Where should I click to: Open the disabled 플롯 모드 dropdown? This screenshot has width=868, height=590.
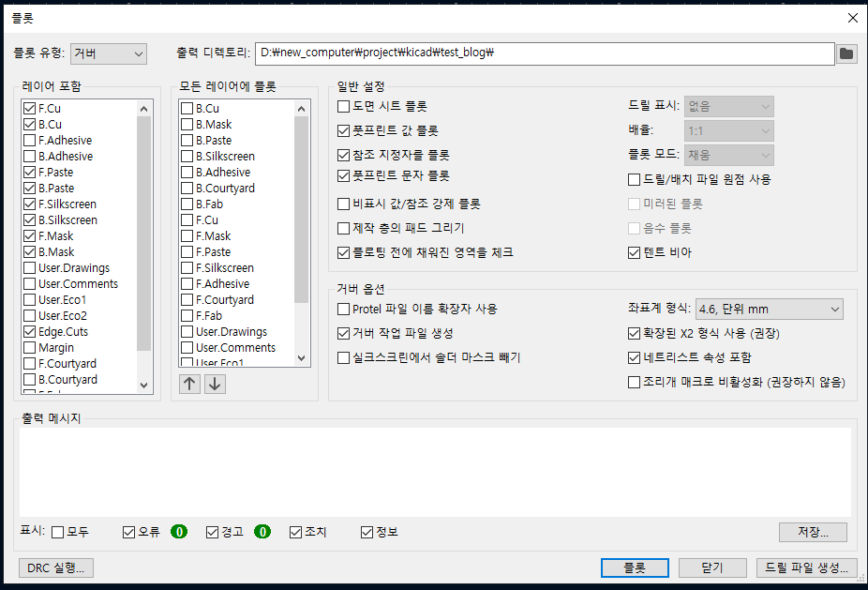[728, 155]
